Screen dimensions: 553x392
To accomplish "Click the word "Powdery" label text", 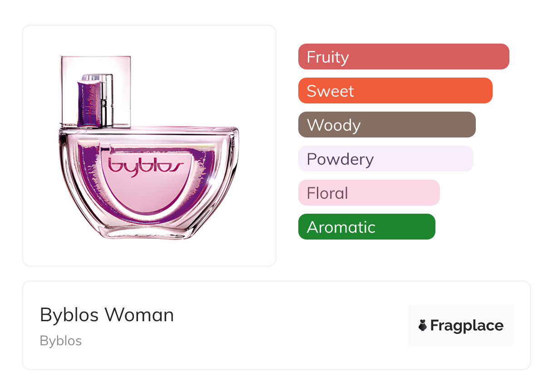I will [340, 159].
